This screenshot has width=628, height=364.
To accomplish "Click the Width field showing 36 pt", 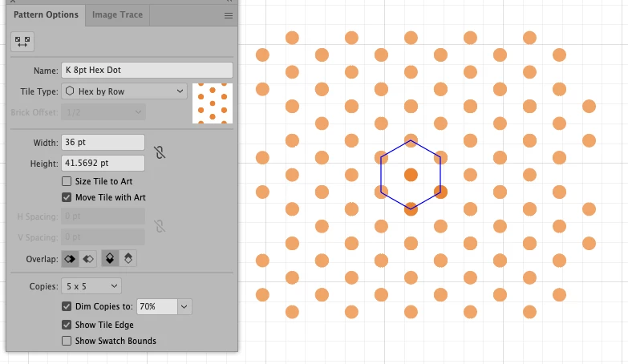I will [103, 142].
